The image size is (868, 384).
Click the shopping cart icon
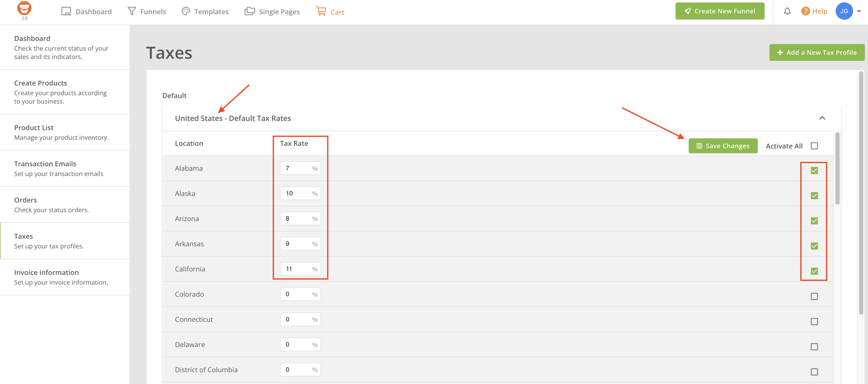tap(321, 12)
